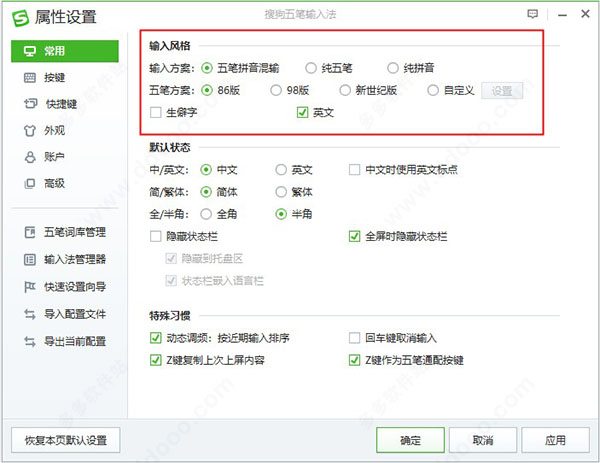Screen dimensions: 600x463
Task: Click the stacked-pages icon beside 高级
Action: 30,184
